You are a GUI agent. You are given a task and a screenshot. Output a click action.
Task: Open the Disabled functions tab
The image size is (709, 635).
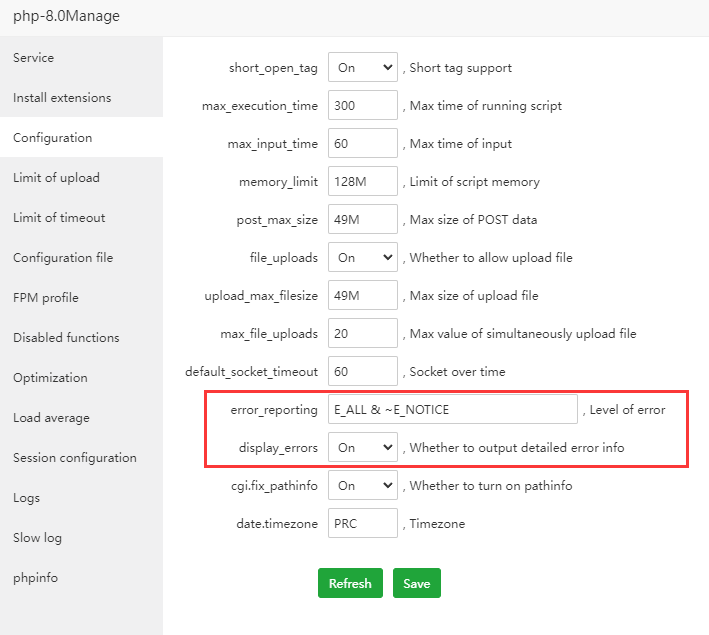[66, 338]
